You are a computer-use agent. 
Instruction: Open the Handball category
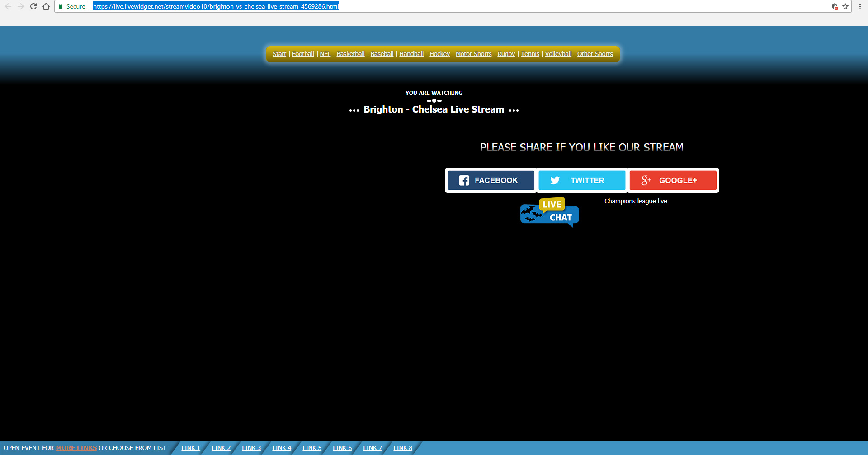411,54
